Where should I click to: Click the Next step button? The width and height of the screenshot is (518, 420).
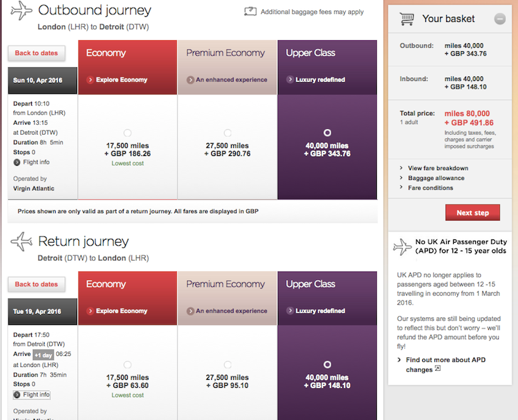tap(472, 212)
